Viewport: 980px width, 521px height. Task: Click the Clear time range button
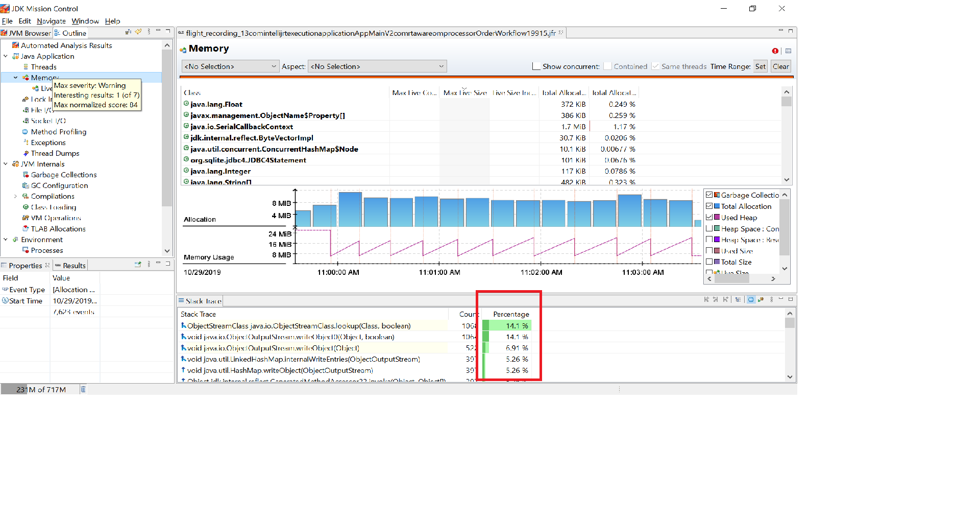click(x=780, y=66)
